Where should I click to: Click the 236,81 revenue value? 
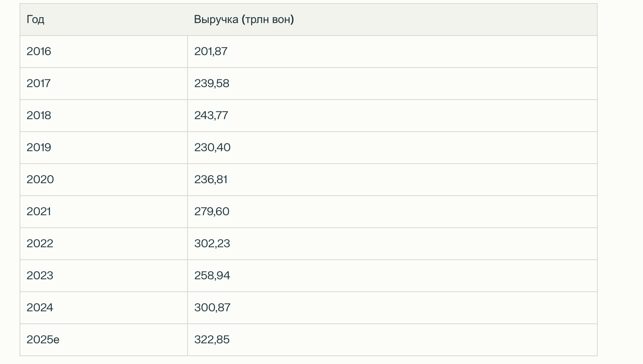[x=211, y=180]
